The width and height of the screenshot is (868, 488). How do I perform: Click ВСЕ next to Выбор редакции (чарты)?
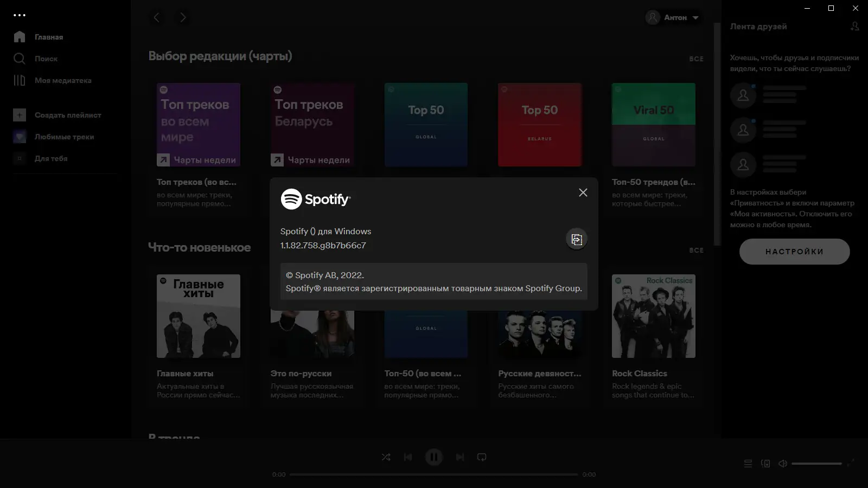(x=696, y=59)
